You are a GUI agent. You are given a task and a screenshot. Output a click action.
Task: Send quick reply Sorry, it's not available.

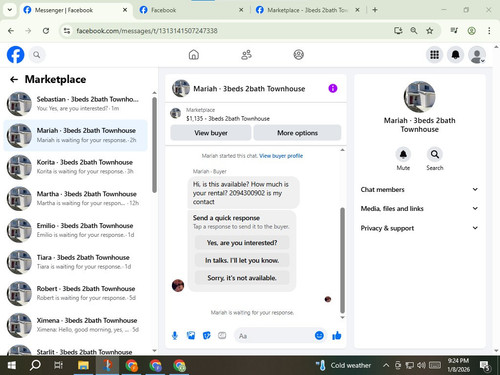point(242,278)
